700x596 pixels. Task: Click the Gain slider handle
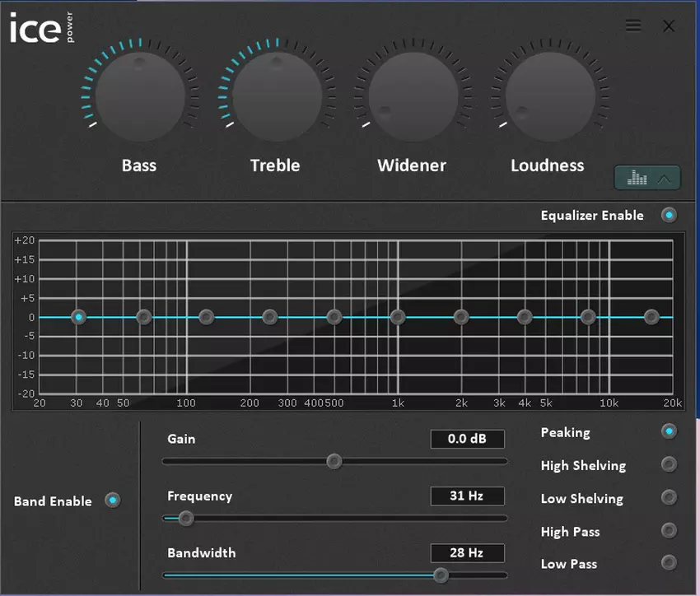point(334,462)
